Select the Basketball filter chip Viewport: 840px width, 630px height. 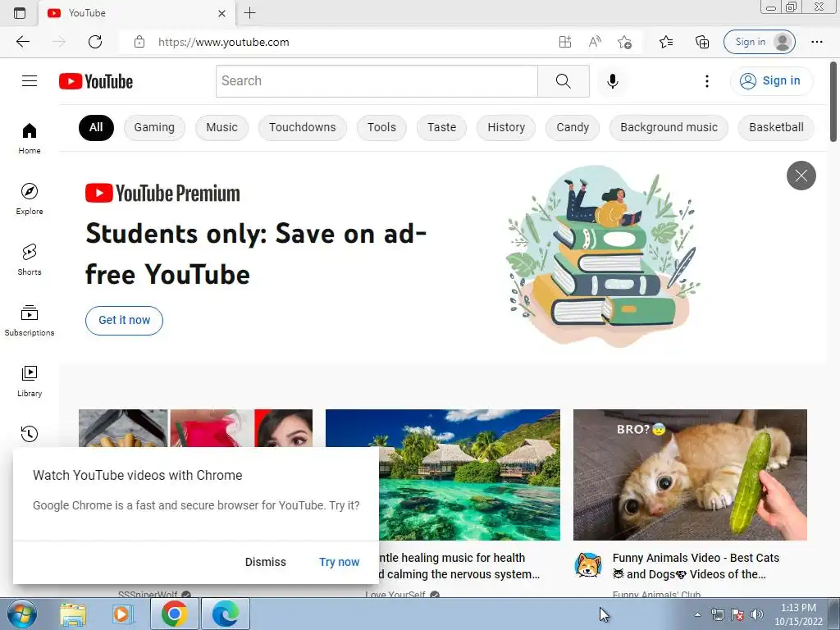click(x=776, y=127)
